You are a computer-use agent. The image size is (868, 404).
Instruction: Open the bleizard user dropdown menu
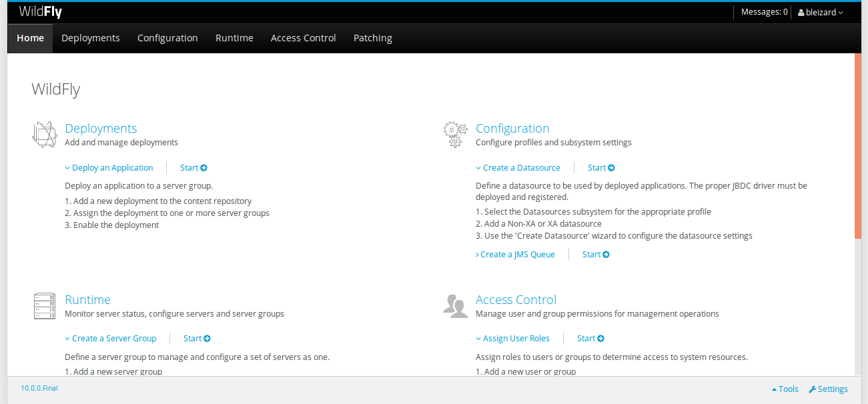(821, 12)
